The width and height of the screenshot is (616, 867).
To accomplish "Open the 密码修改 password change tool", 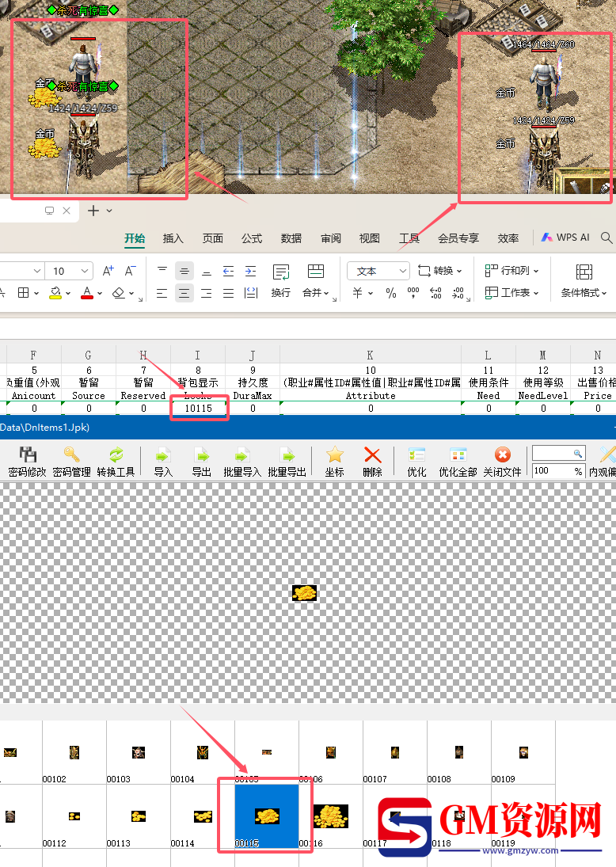I will coord(28,462).
